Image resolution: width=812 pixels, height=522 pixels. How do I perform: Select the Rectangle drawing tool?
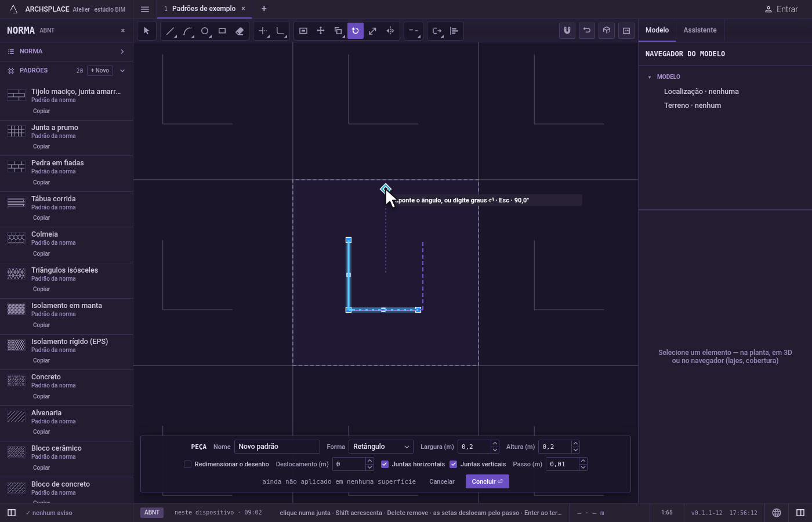point(222,31)
